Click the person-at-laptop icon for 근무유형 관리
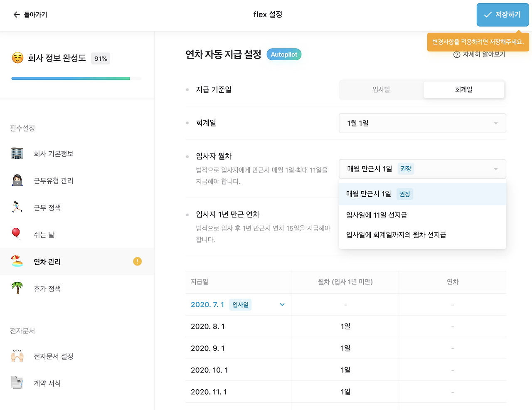Screen dimensions: 532x410 pyautogui.click(x=17, y=180)
